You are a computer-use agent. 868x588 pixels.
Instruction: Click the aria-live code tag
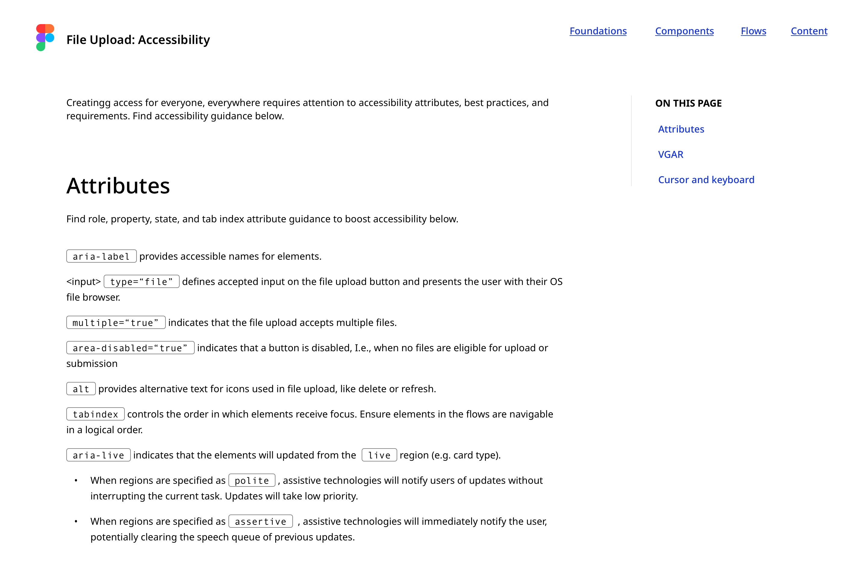(99, 455)
